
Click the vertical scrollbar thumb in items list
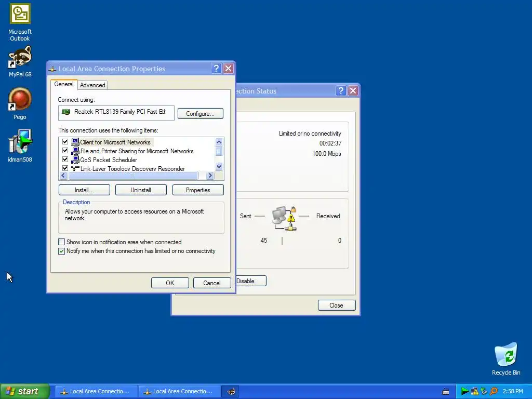tap(219, 151)
